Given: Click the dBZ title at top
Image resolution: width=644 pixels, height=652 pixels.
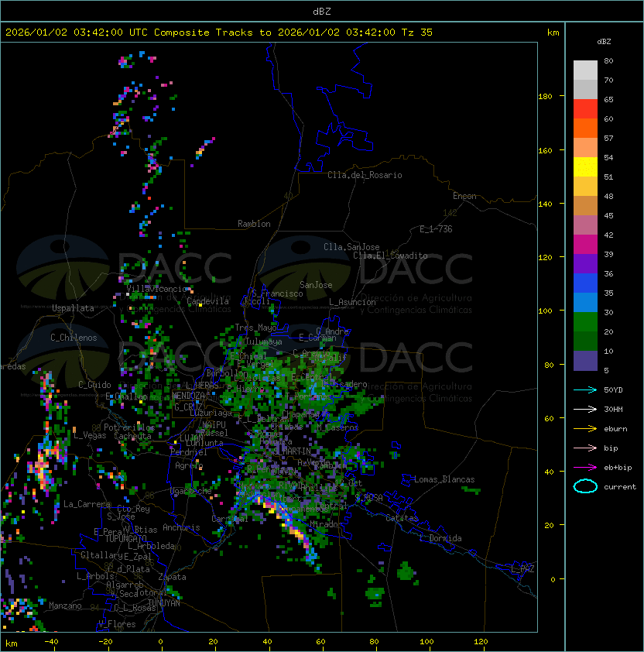Looking at the screenshot, I should [322, 12].
